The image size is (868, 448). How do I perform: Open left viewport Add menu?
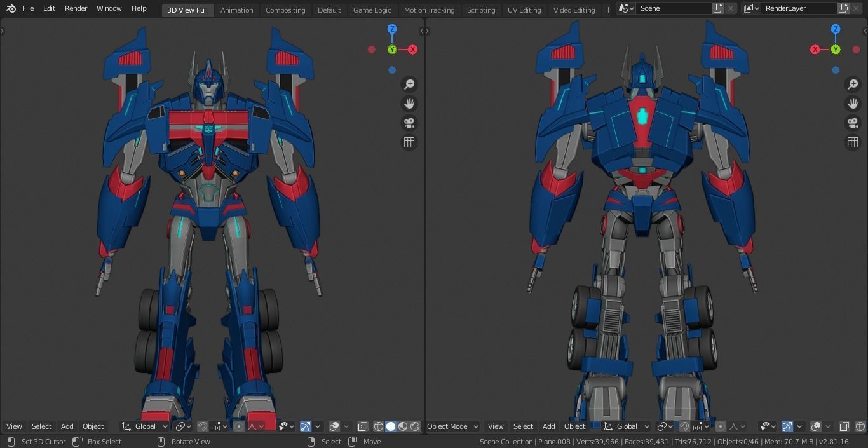tap(67, 426)
